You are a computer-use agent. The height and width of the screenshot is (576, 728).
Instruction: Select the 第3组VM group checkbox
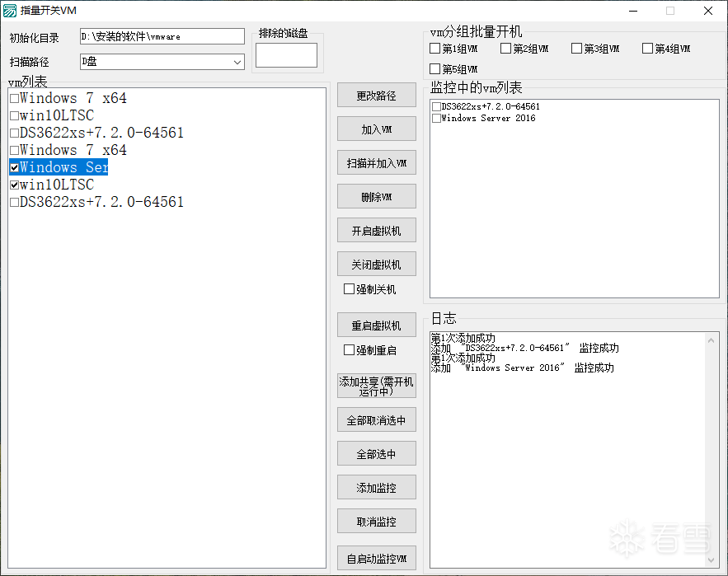coord(577,49)
